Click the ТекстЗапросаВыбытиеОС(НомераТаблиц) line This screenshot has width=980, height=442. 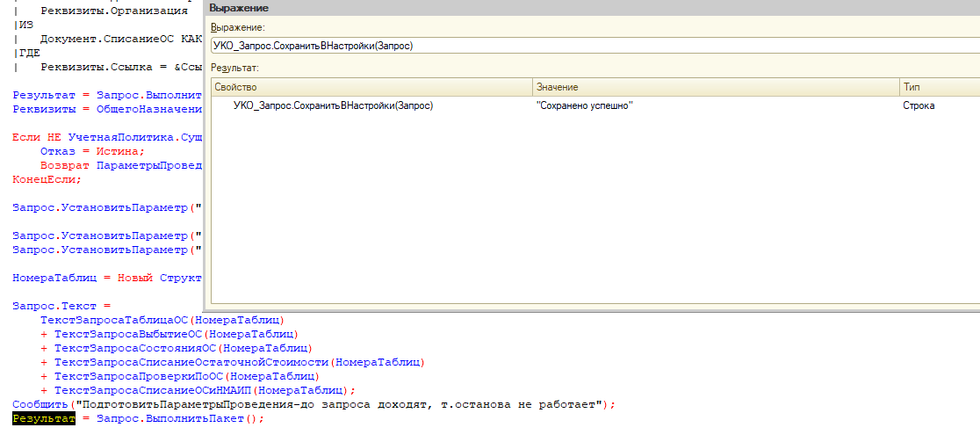(169, 334)
